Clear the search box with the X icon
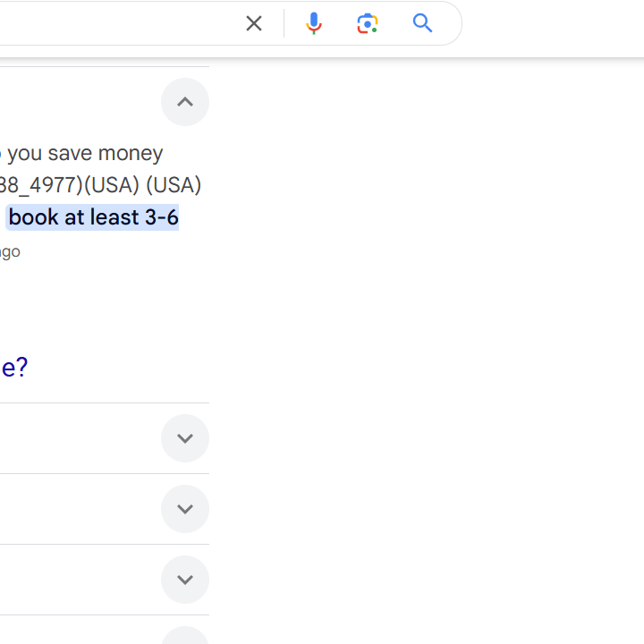The width and height of the screenshot is (644, 644). pyautogui.click(x=254, y=23)
